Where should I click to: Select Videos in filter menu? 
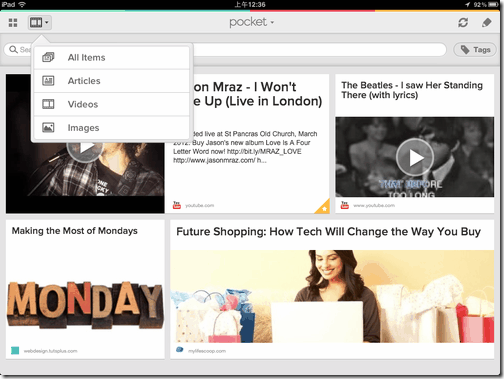point(112,104)
